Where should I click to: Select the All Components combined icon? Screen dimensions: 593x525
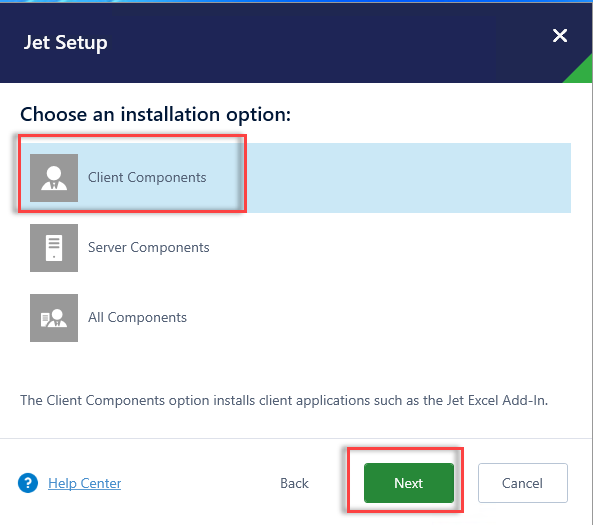pos(54,318)
